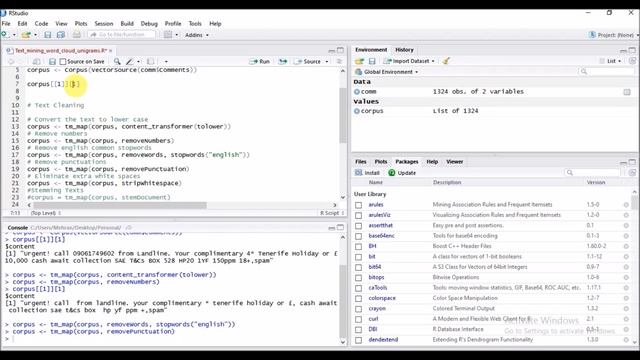The height and width of the screenshot is (360, 640).
Task: Click the remove icon on the arules row
Action: 626,205
